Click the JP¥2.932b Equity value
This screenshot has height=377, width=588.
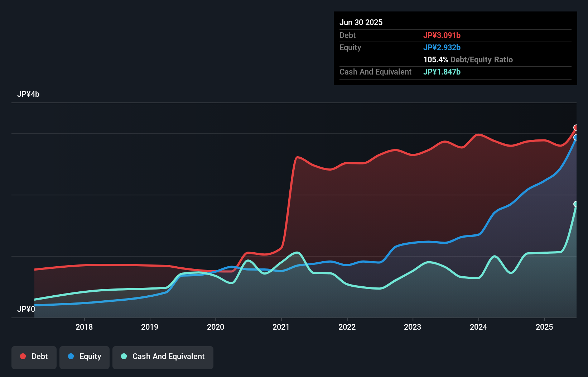pos(442,47)
